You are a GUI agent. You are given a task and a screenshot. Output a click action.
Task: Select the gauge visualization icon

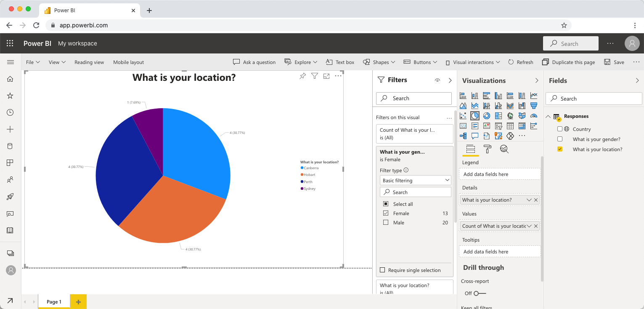pos(533,115)
